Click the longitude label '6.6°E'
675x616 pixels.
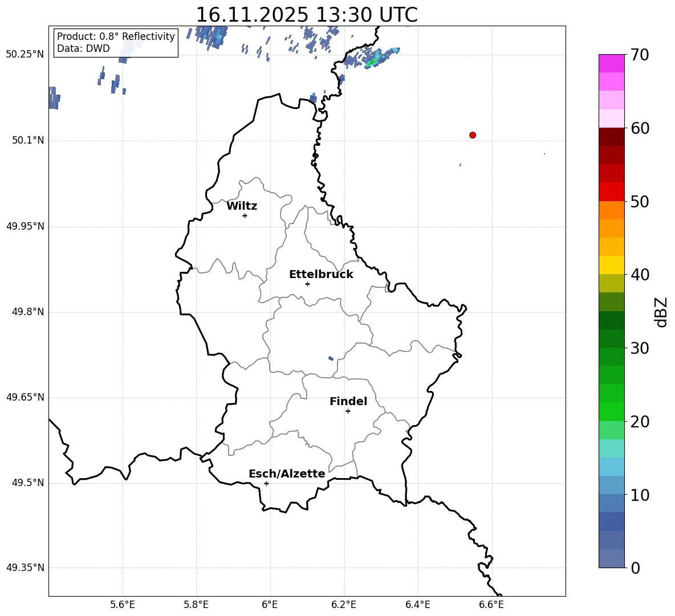coord(491,605)
